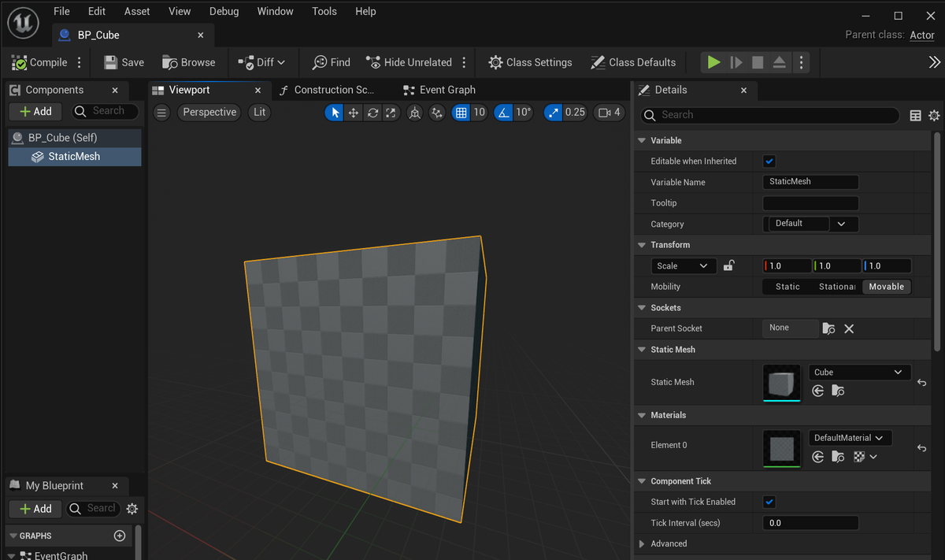Toggle Start with Tick Enabled checkbox
Viewport: 945px width, 560px height.
(x=769, y=502)
